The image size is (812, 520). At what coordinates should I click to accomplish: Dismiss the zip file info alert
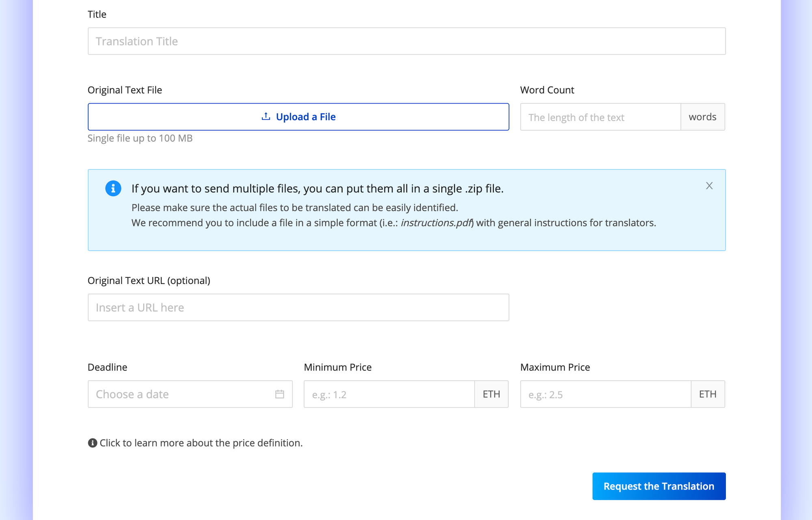[x=709, y=186]
